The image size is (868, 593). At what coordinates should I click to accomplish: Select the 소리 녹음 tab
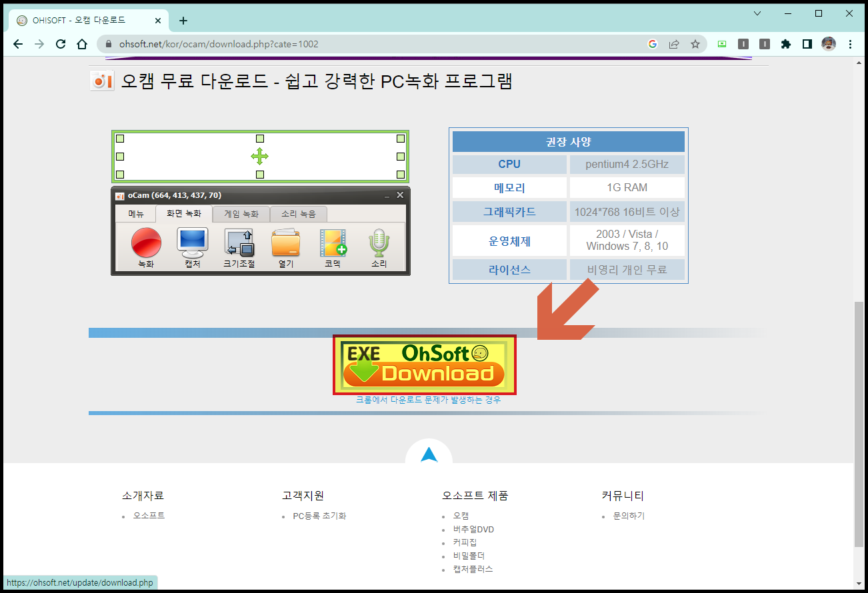[x=299, y=214]
